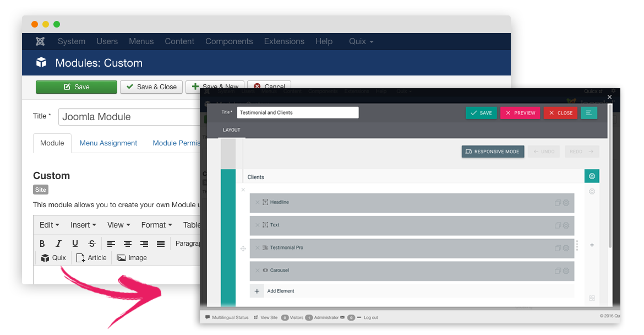Open settings gear on Headline element
Viewport: 644px width, 335px height.
(566, 202)
